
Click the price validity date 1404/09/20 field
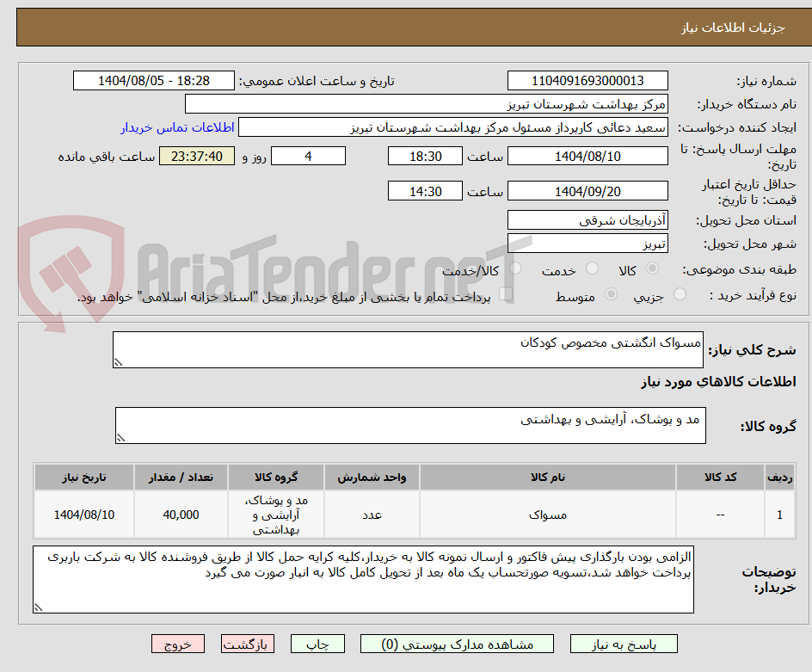tap(587, 191)
